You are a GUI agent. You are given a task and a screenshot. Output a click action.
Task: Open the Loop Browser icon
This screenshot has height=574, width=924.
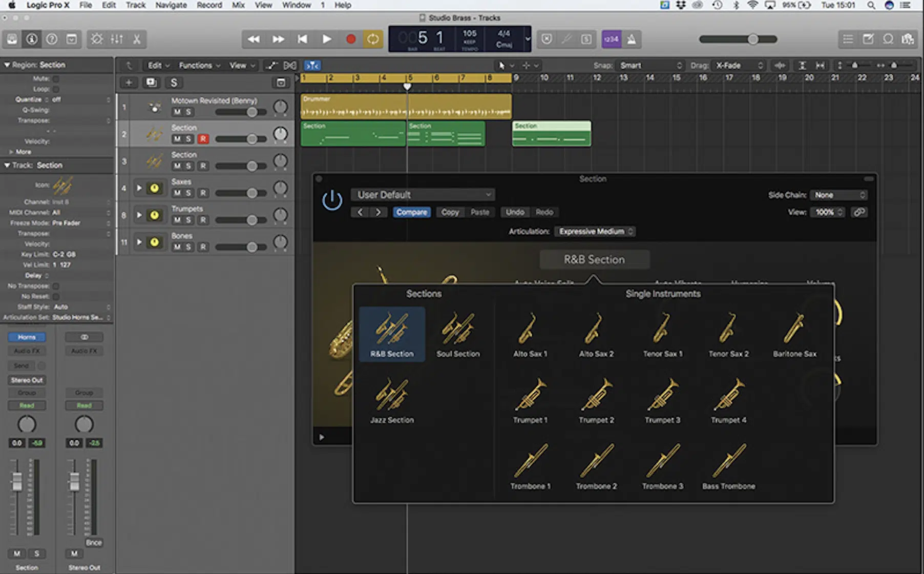[x=888, y=39]
